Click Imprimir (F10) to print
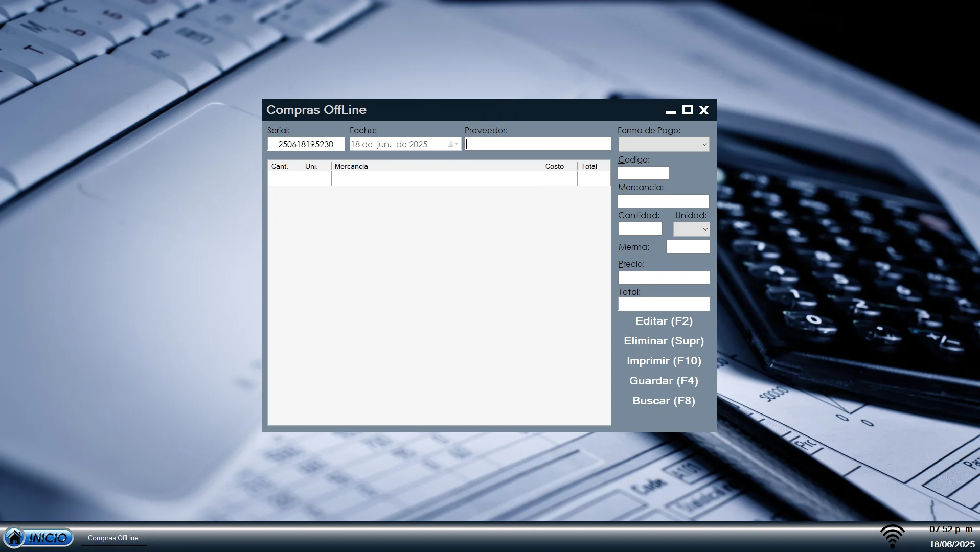 click(663, 360)
